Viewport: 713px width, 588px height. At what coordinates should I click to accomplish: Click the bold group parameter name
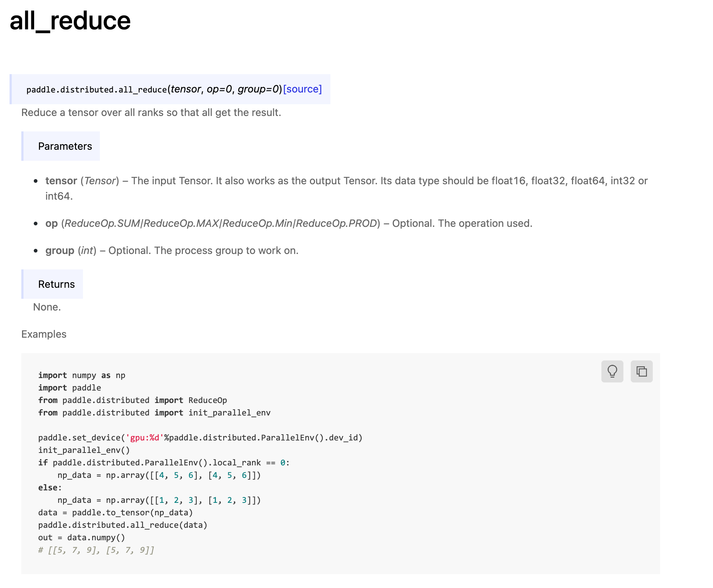(59, 250)
